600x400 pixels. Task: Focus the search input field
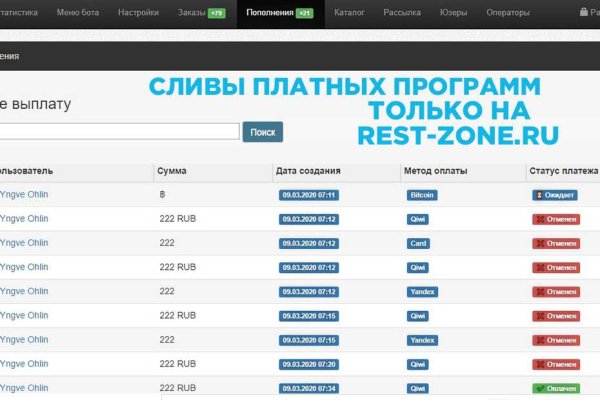(120, 131)
